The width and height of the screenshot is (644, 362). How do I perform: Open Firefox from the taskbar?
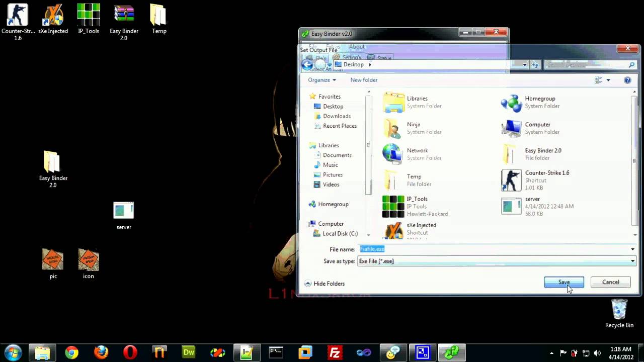click(101, 352)
